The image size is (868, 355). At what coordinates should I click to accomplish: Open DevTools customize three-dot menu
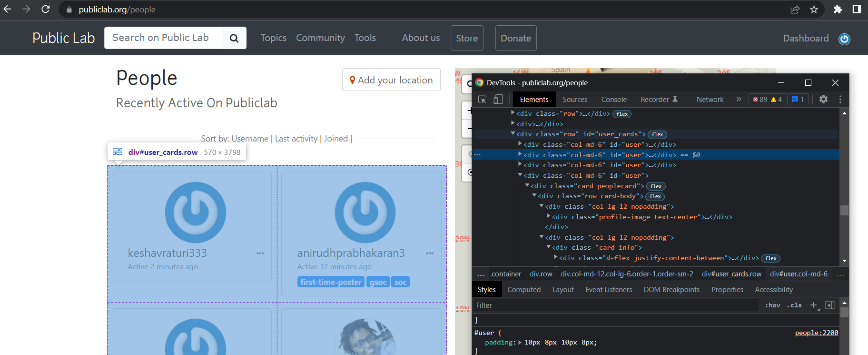840,99
